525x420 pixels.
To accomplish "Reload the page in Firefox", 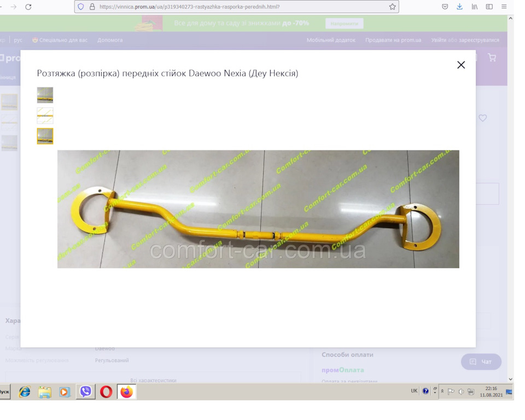I will coord(28,7).
